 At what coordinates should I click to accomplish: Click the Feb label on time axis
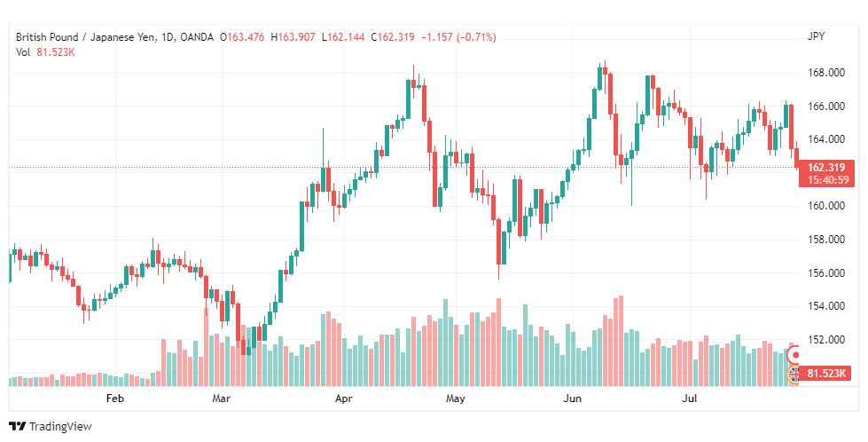pos(114,399)
